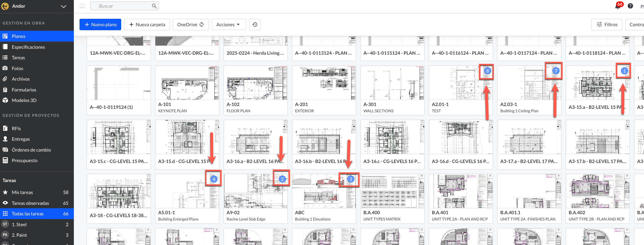The width and height of the screenshot is (644, 245).
Task: Click the history clock icon button
Action: (x=255, y=24)
